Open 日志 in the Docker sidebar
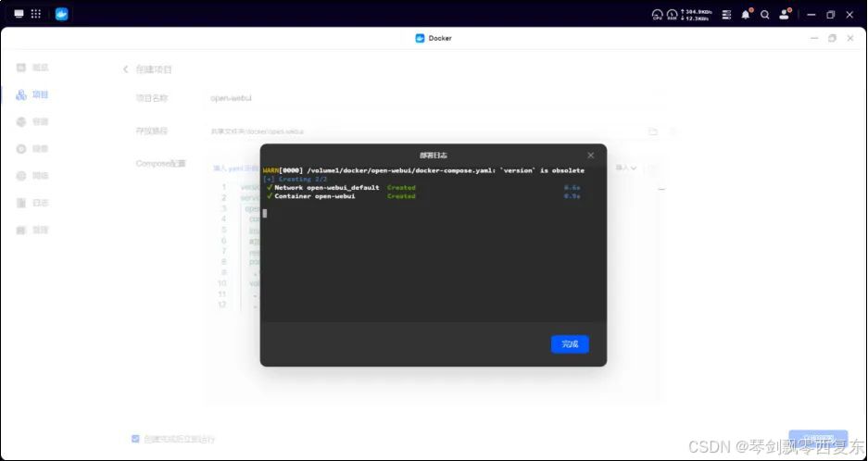The width and height of the screenshot is (868, 461). coord(32,203)
